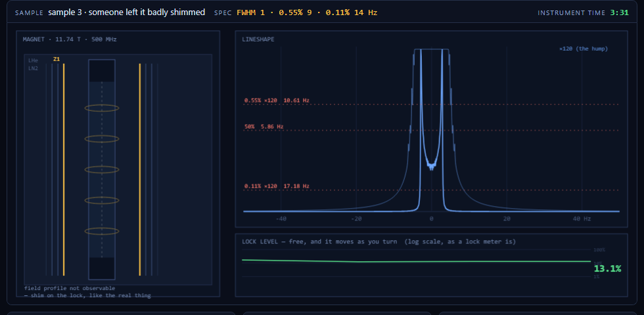Click the '1%' lock scale label
This screenshot has width=644, height=315.
tap(597, 277)
